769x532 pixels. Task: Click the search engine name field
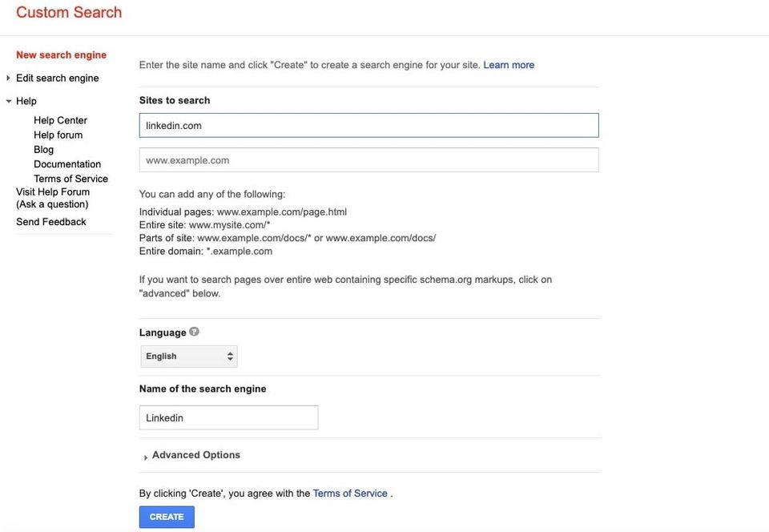pyautogui.click(x=228, y=417)
